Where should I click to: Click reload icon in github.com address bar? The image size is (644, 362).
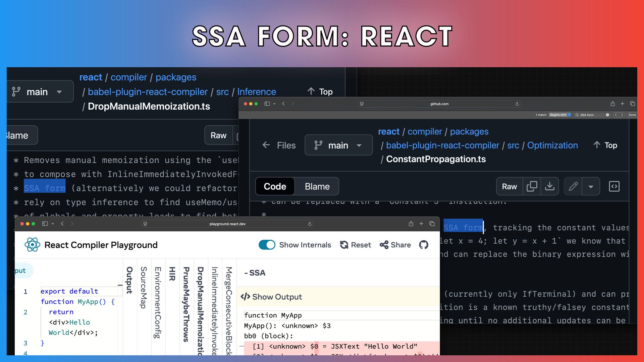click(x=517, y=104)
